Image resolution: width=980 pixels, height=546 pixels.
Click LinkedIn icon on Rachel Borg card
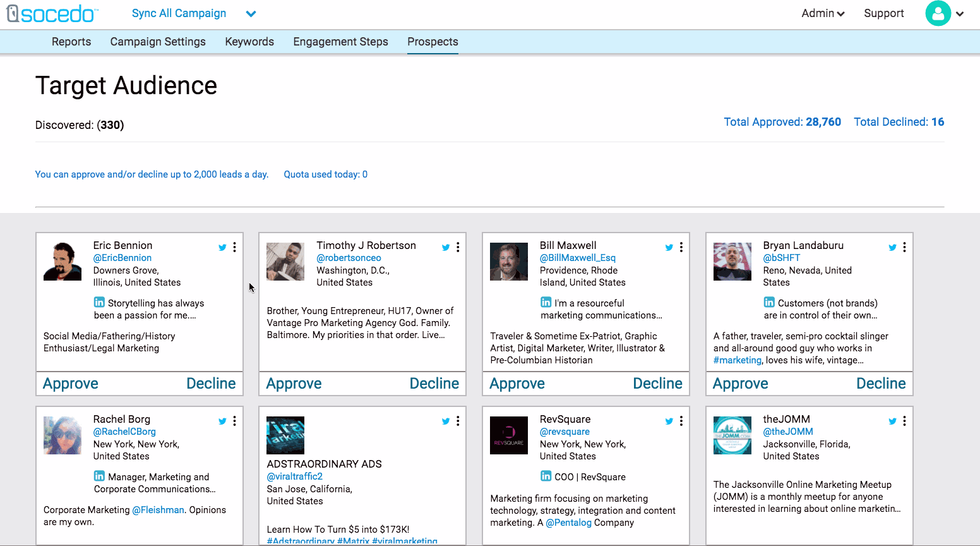click(99, 476)
